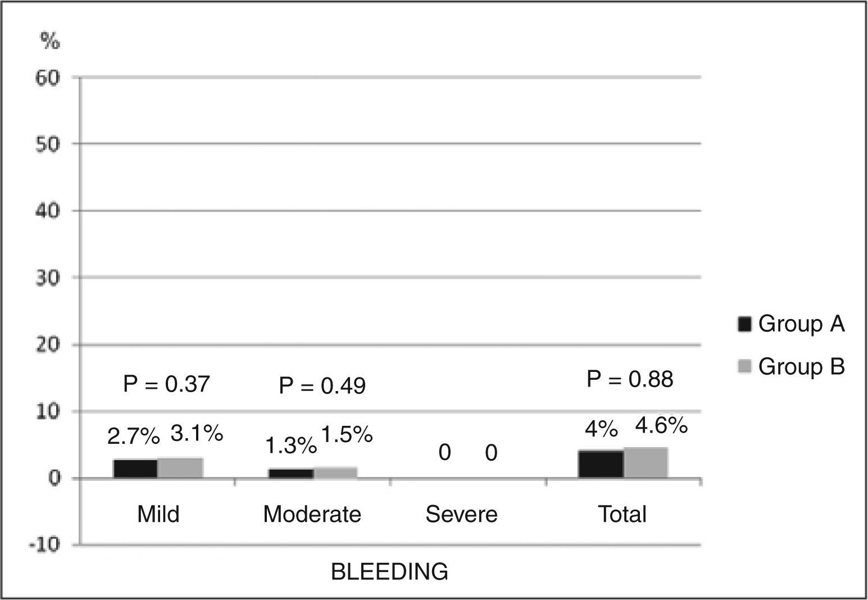Select the 4.6% data label
The width and height of the screenshot is (868, 600).
(x=661, y=426)
